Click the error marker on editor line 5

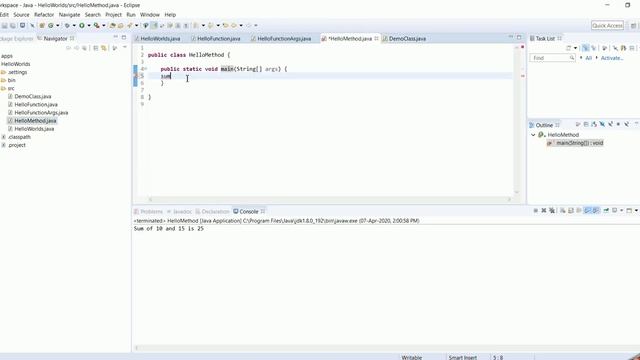[136, 76]
